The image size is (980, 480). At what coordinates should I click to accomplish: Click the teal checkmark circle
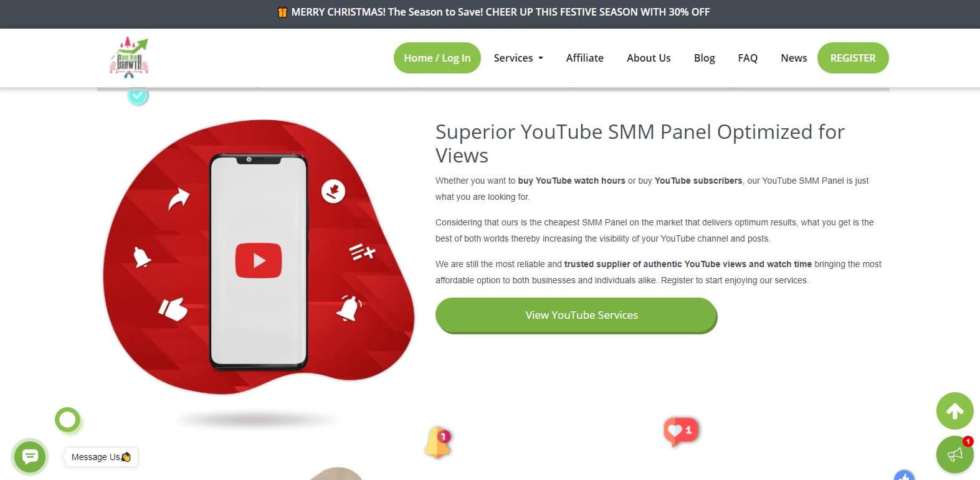tap(138, 96)
